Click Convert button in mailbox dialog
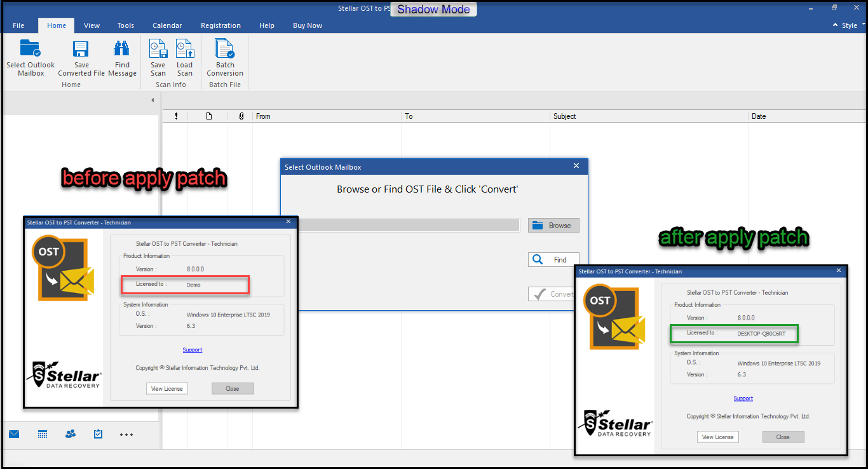The image size is (868, 469). coord(552,294)
